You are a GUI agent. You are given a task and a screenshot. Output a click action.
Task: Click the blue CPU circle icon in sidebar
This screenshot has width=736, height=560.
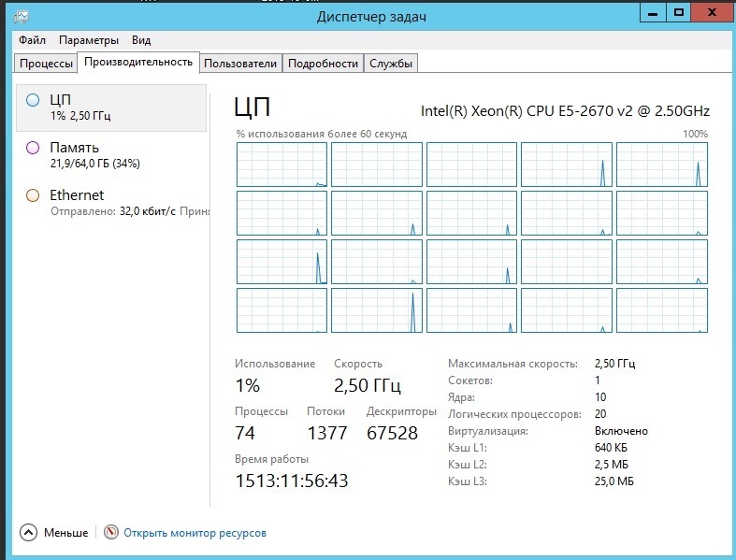coord(33,100)
